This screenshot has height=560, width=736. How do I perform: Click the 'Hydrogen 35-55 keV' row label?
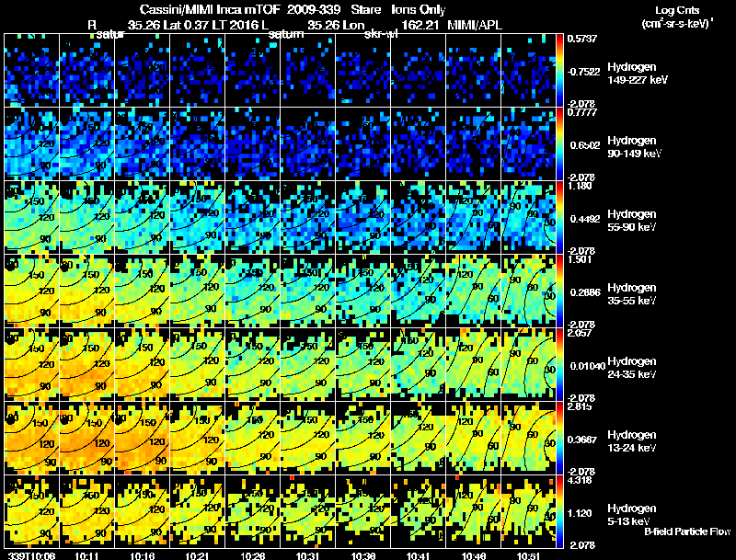[x=632, y=294]
